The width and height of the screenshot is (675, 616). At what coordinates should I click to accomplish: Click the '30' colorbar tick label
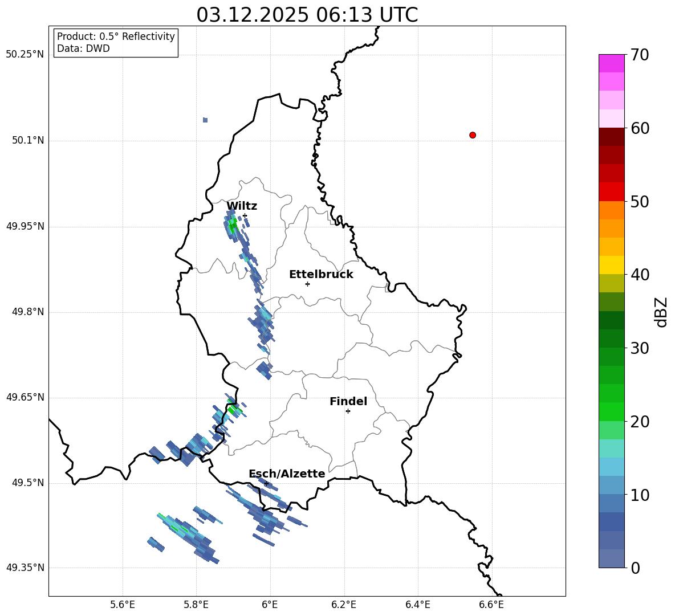(640, 348)
